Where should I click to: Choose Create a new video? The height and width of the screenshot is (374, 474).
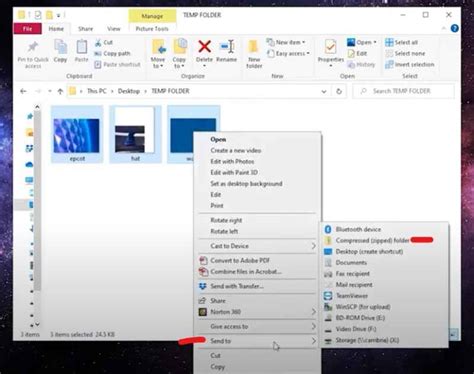pyautogui.click(x=236, y=150)
